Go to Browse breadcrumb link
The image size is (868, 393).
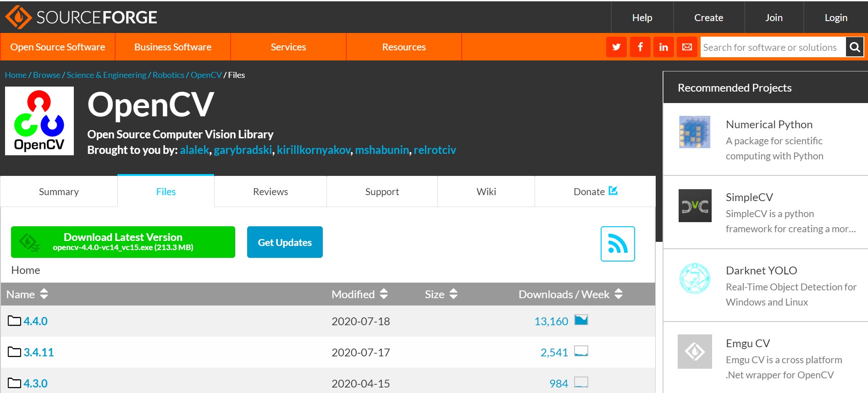point(47,75)
